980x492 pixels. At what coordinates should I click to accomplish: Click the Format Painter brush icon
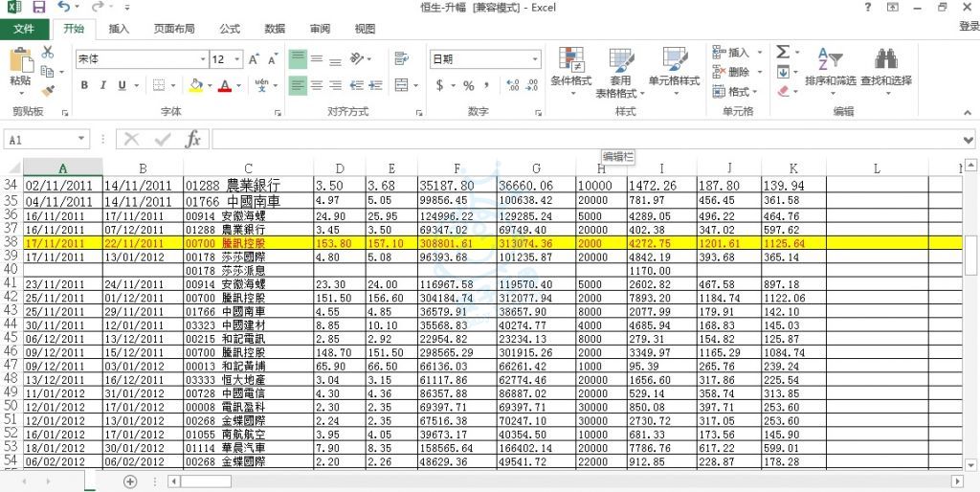tap(48, 90)
